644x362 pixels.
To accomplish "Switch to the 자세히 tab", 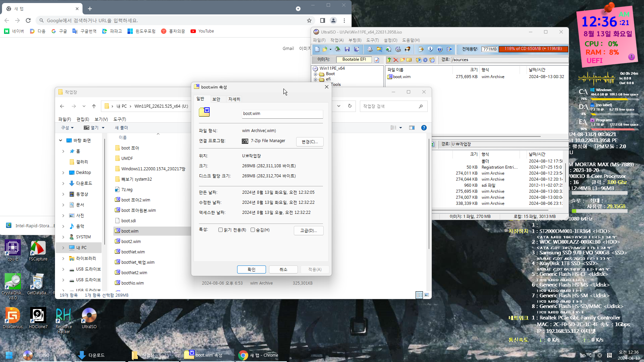I will coord(234,99).
